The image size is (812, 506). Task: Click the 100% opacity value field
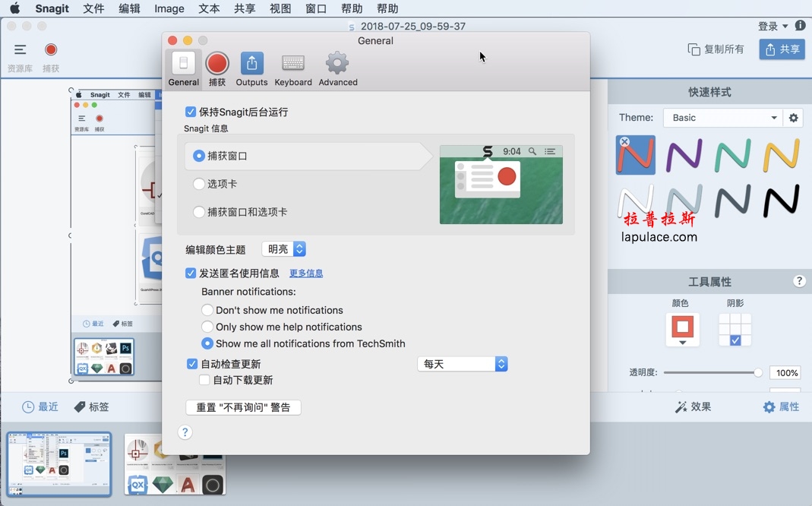coord(785,373)
